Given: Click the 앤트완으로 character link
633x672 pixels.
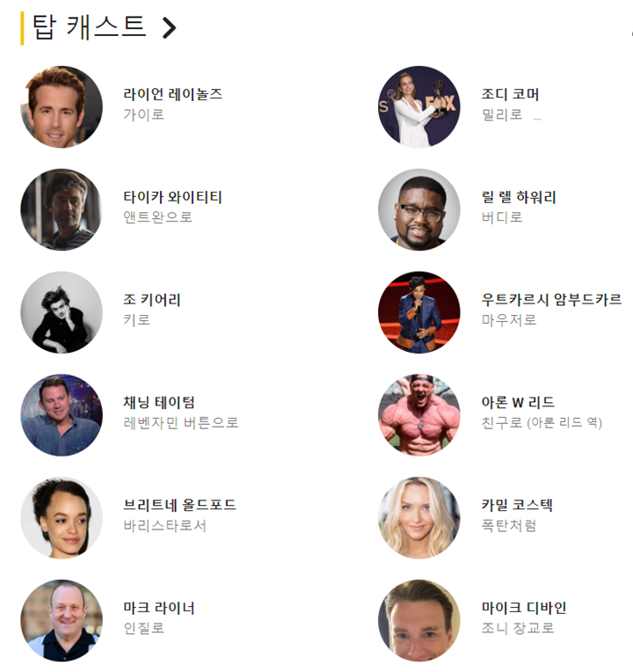Looking at the screenshot, I should (x=157, y=217).
